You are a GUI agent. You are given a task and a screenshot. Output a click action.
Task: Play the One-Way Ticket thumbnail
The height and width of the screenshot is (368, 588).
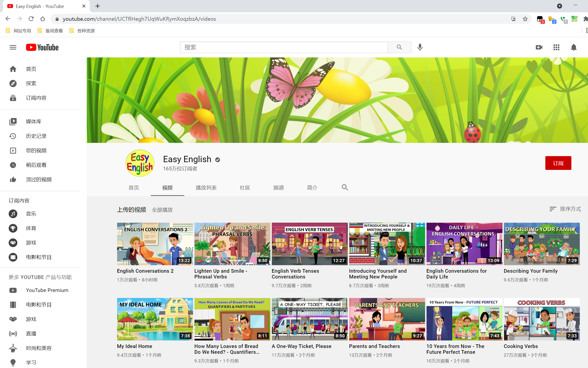pos(310,319)
